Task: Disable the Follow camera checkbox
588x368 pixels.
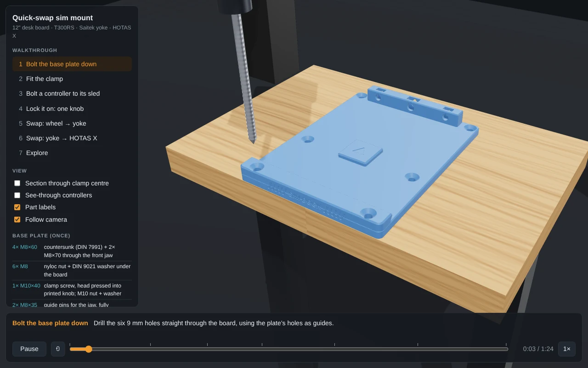Action: [x=17, y=219]
